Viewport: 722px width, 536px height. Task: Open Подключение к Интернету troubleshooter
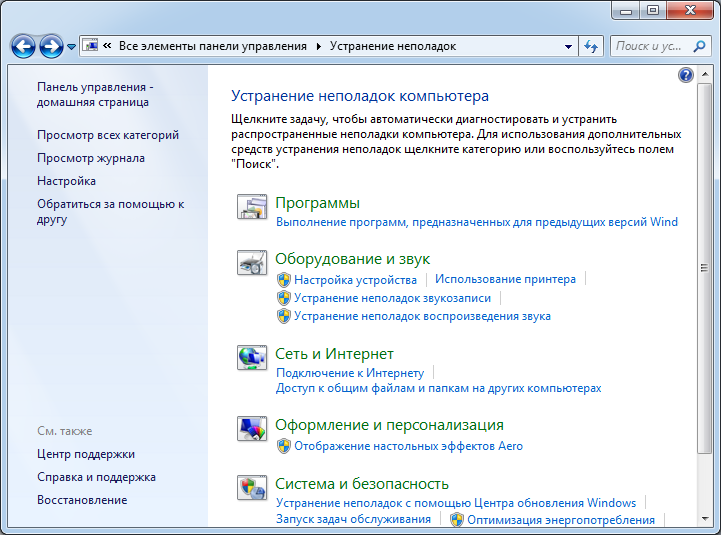[350, 373]
